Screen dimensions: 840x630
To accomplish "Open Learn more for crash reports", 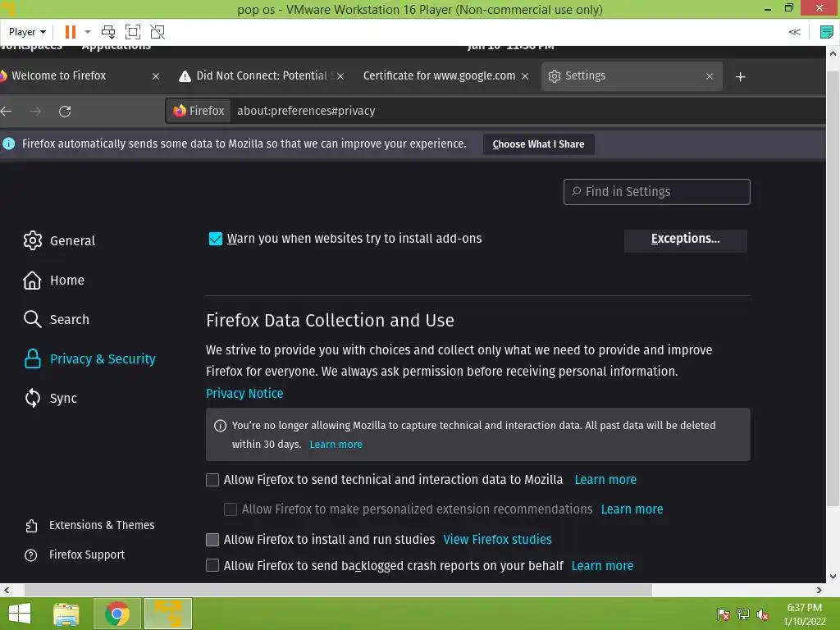I will tap(602, 566).
